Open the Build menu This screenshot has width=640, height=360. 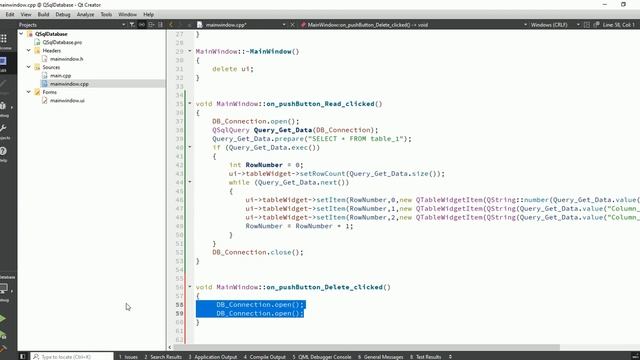(43, 14)
